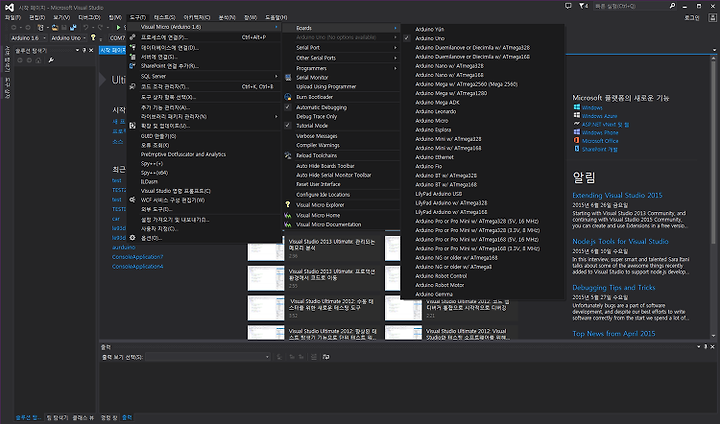
Task: Click the gear icon next to Options
Action: click(x=133, y=238)
